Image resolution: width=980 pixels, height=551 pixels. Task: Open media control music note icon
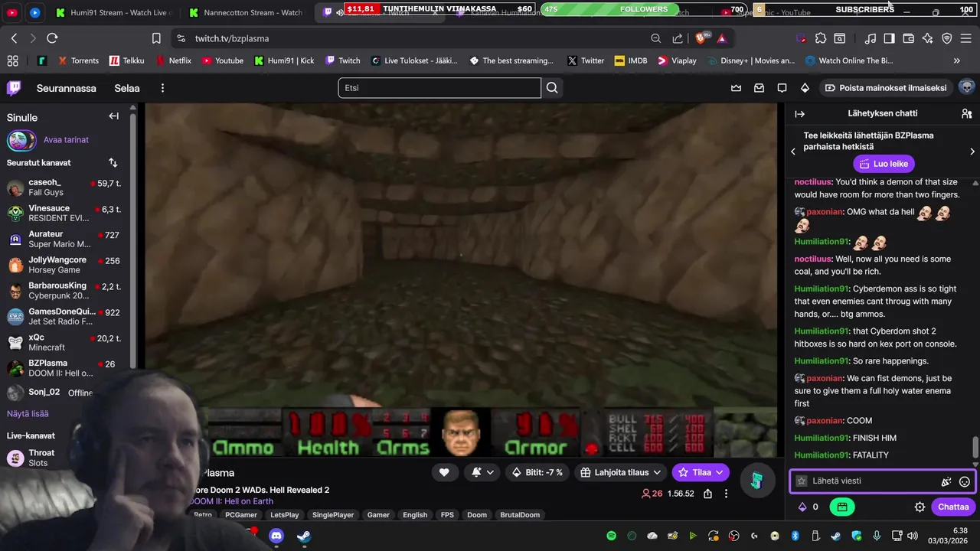point(870,38)
